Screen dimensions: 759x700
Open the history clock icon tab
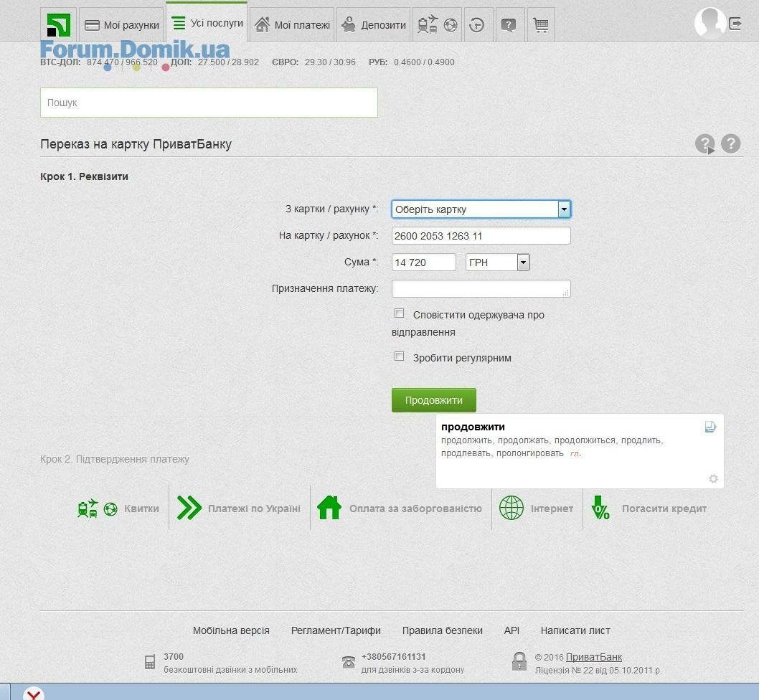(477, 25)
